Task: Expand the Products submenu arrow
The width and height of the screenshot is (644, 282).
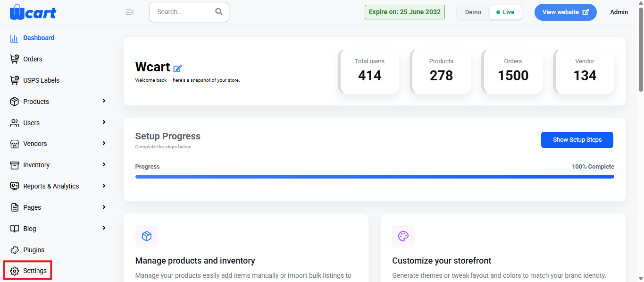Action: pyautogui.click(x=104, y=101)
